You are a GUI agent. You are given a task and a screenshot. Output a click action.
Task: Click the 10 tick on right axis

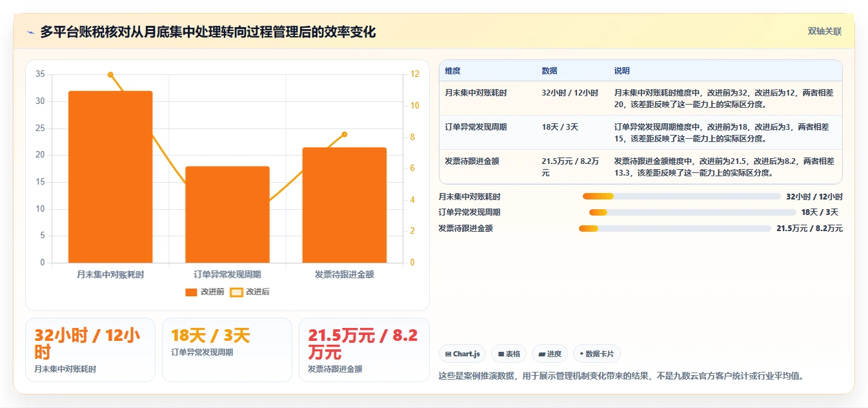point(415,106)
